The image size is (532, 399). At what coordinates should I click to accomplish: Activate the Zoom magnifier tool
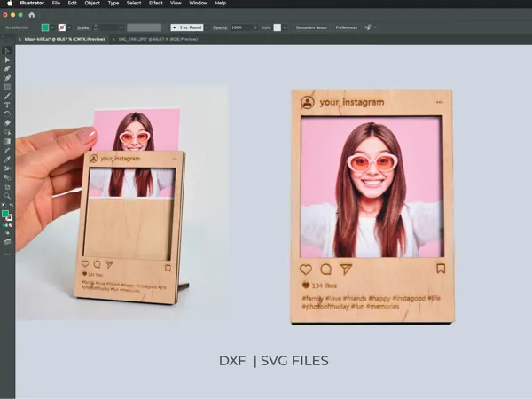(7, 196)
